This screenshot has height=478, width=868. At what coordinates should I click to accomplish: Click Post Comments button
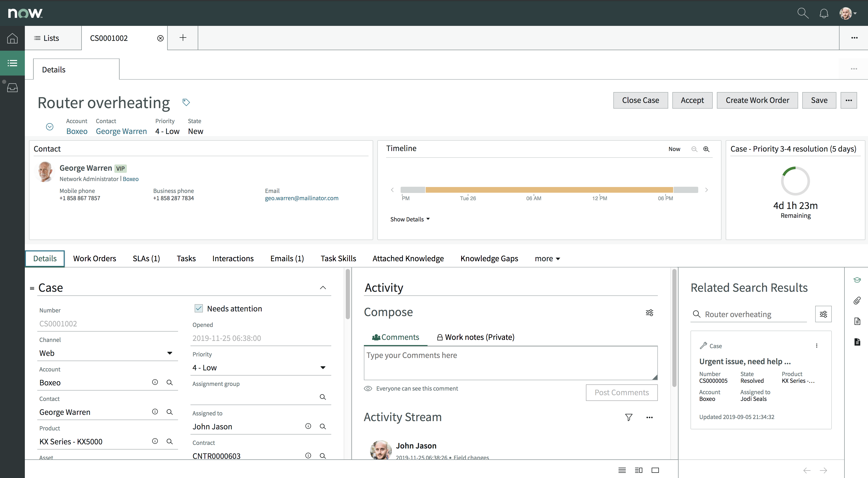[622, 392]
